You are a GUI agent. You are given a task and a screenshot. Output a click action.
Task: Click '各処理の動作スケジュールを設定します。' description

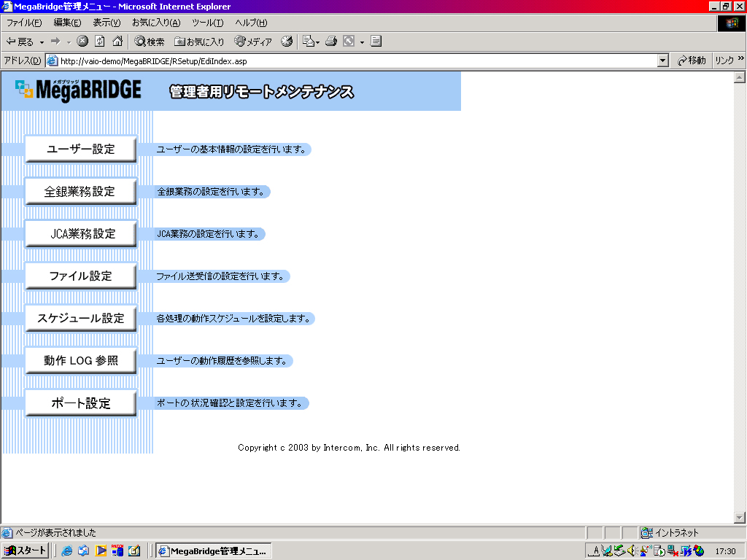[233, 319]
